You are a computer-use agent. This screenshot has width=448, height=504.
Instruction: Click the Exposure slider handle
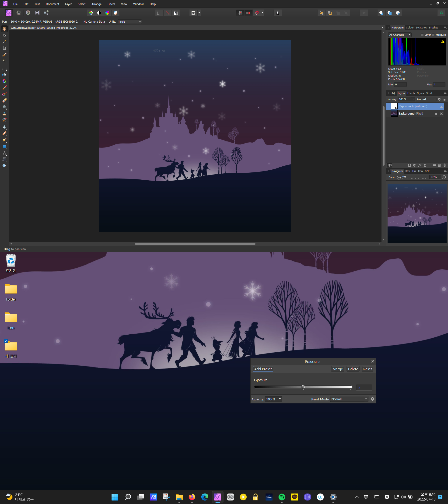303,387
